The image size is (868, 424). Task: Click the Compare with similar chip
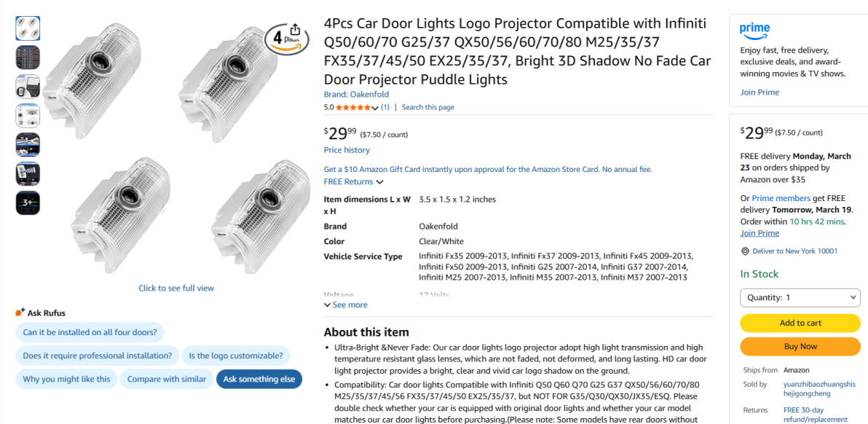(167, 379)
